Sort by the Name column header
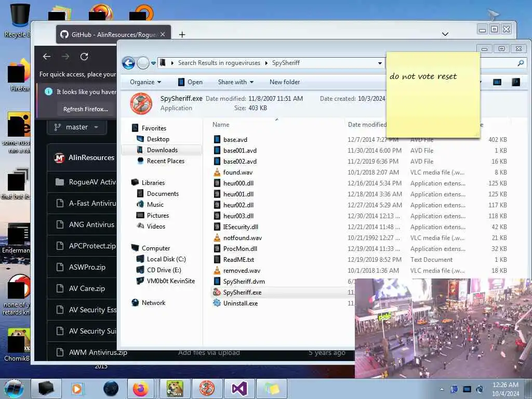532x399 pixels. tap(221, 125)
